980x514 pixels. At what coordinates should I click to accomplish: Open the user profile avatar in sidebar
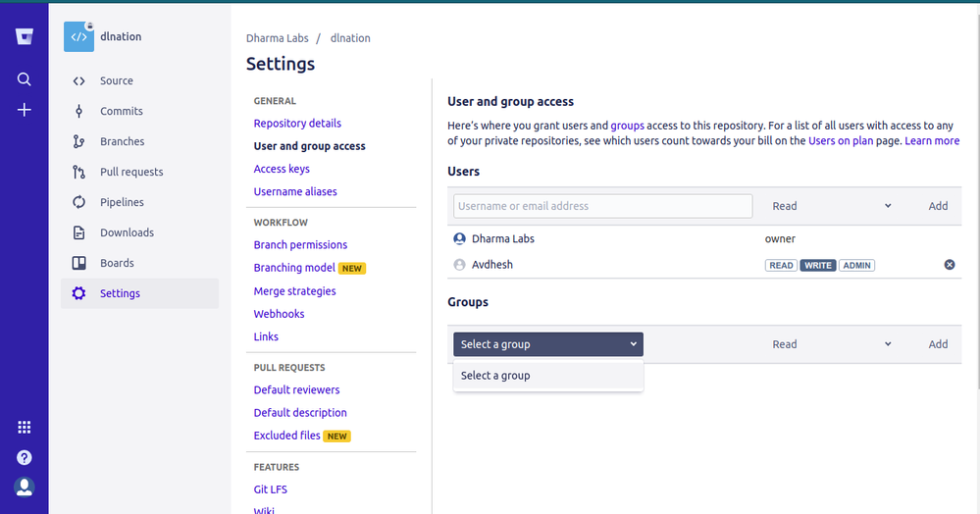24,488
